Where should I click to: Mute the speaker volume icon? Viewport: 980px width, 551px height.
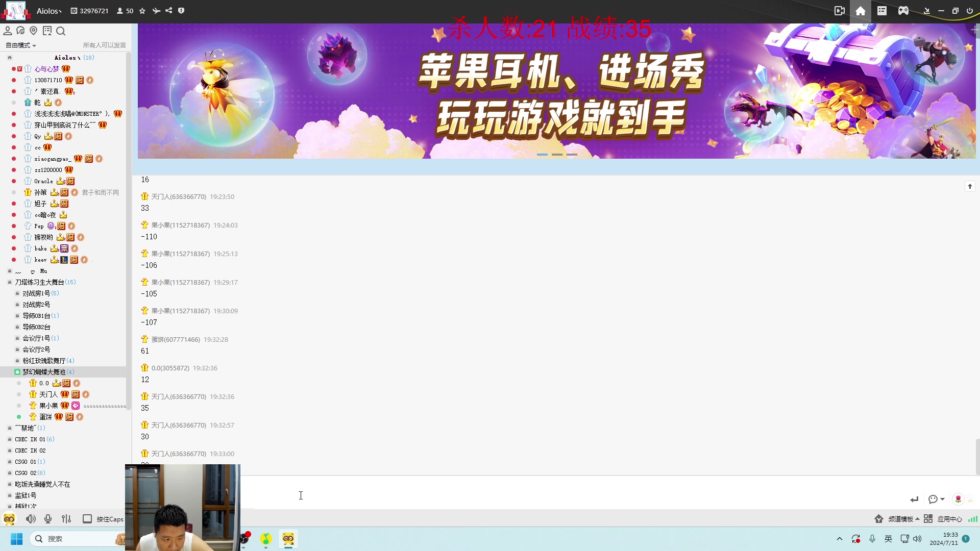31,519
